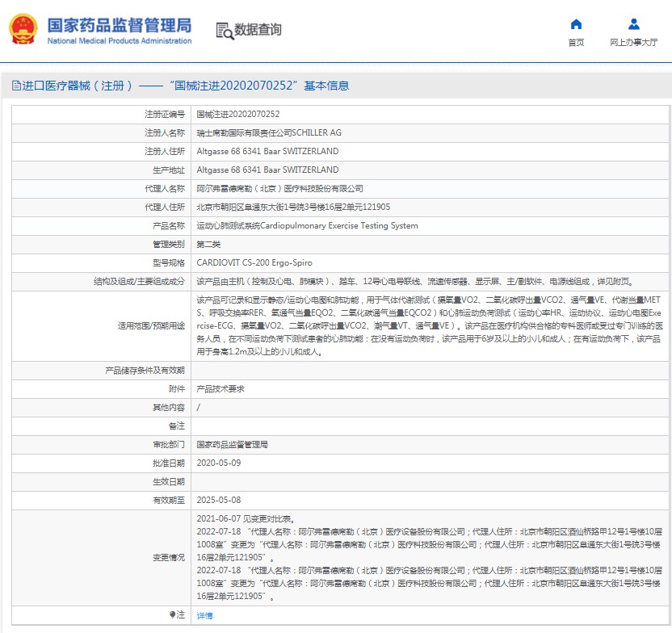Click the 产品技术要求 attachment cell
The width and height of the screenshot is (672, 633).
pos(220,388)
